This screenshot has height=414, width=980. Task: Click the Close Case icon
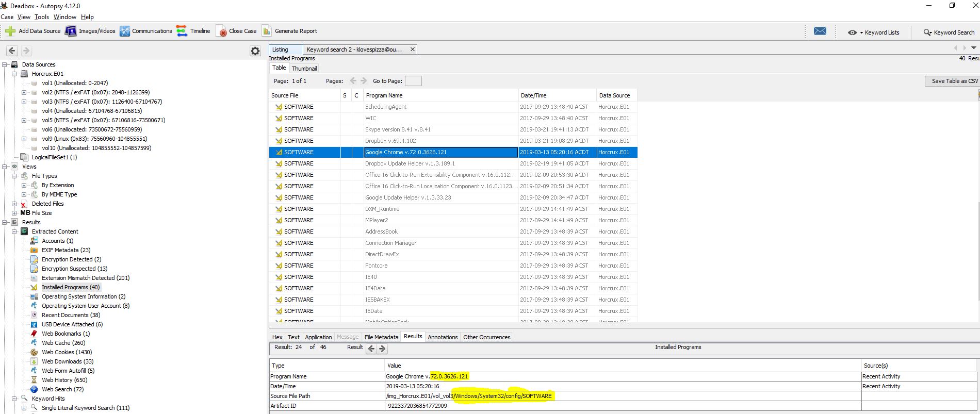221,31
